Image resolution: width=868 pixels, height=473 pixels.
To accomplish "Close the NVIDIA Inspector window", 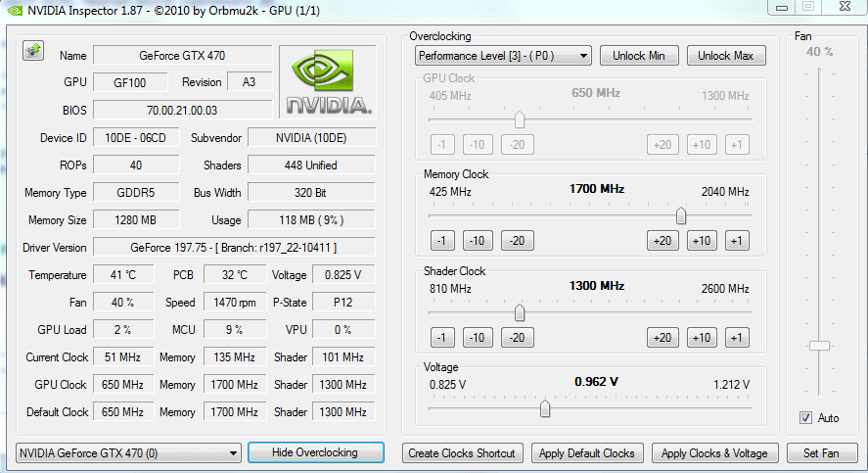I will tap(845, 7).
